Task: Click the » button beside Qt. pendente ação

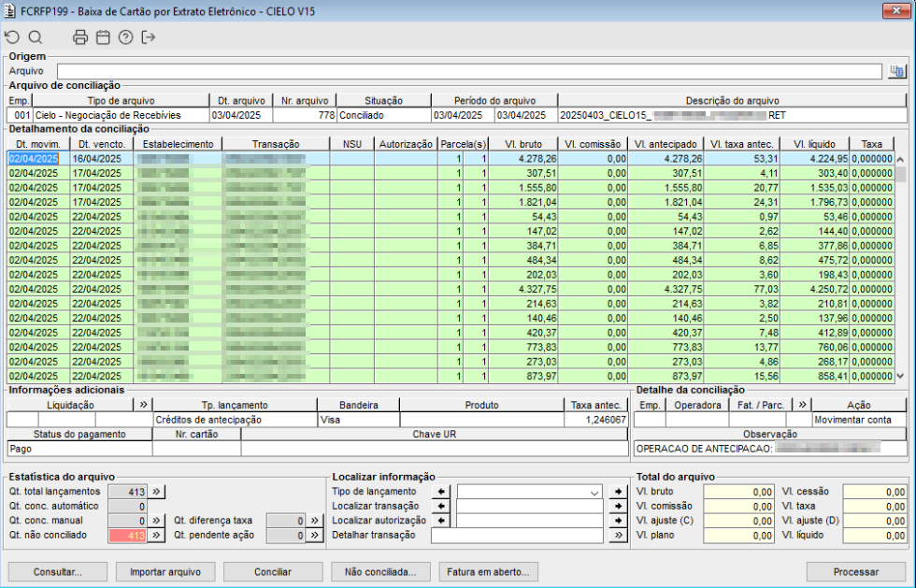Action: [x=315, y=535]
